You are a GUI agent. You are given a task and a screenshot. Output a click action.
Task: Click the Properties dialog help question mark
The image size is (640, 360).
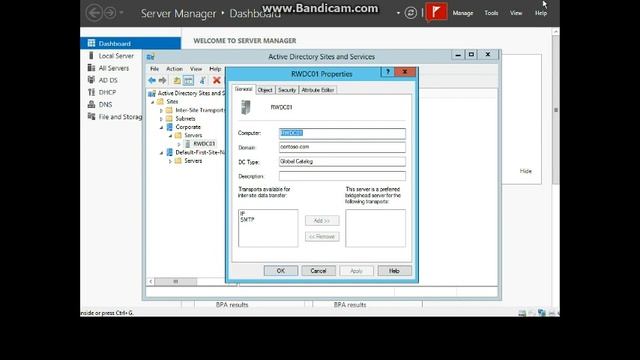click(388, 72)
